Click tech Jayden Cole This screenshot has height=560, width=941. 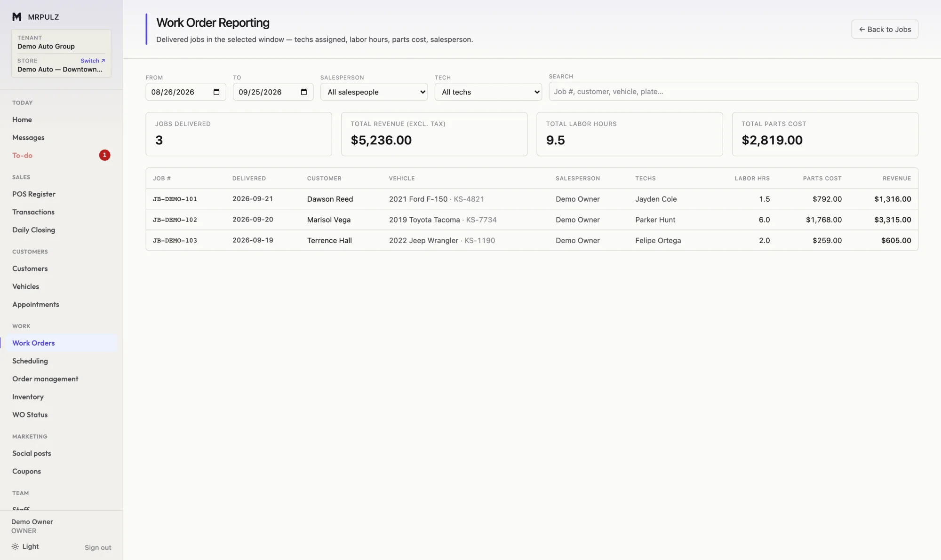pos(656,199)
